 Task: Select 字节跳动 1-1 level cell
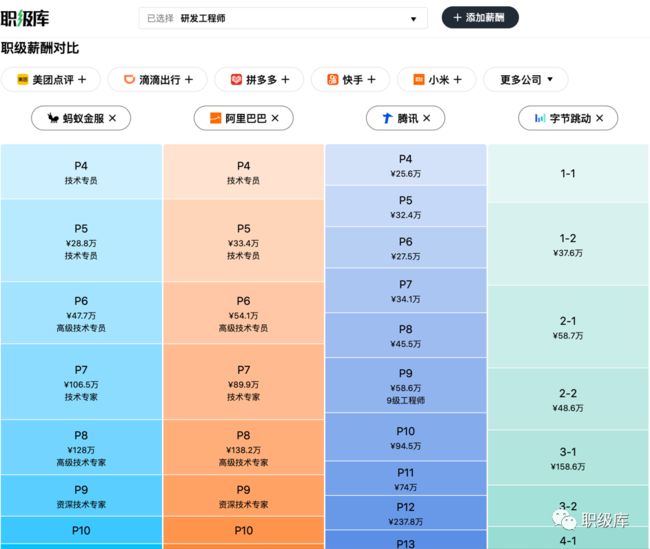(x=568, y=173)
